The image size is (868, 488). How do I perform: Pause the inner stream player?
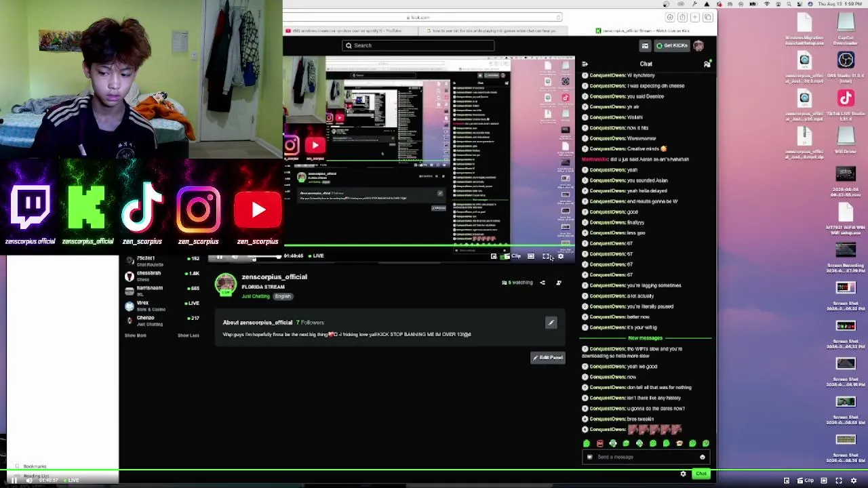tap(219, 256)
